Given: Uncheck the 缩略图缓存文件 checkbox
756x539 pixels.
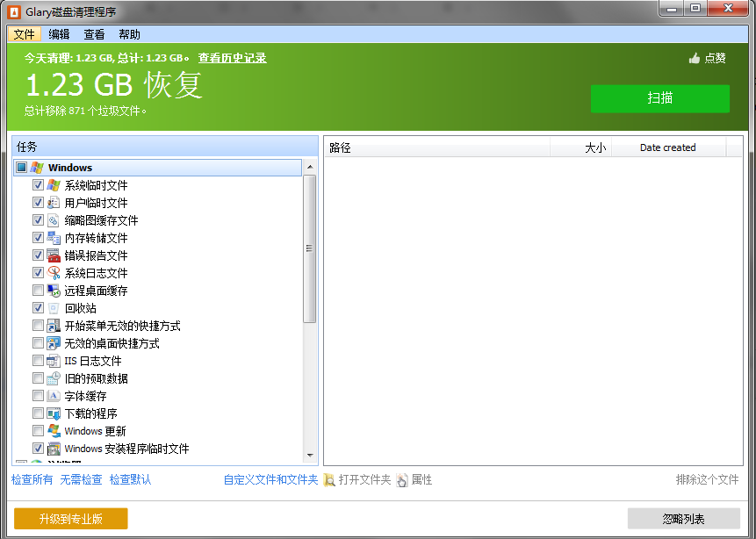Looking at the screenshot, I should pyautogui.click(x=38, y=219).
